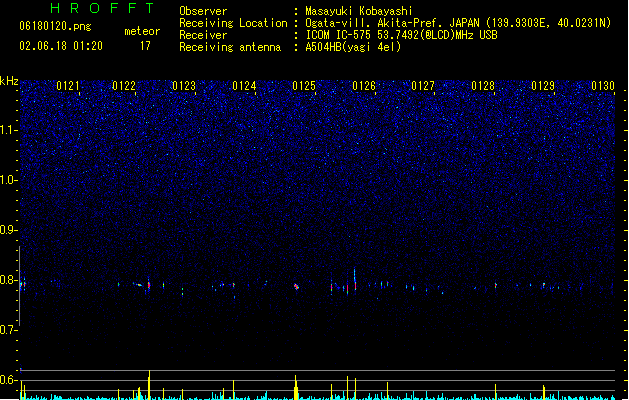Click the 0125 time marker
This screenshot has height=400, width=629.
coord(304,86)
